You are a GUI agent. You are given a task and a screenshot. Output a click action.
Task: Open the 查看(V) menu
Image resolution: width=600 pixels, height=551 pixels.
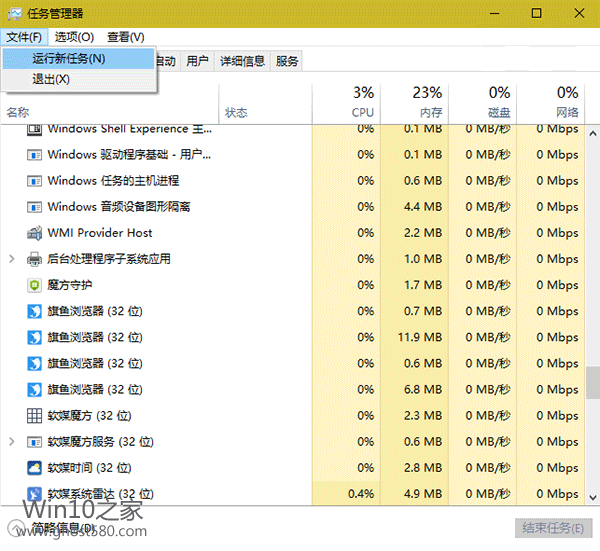click(126, 37)
